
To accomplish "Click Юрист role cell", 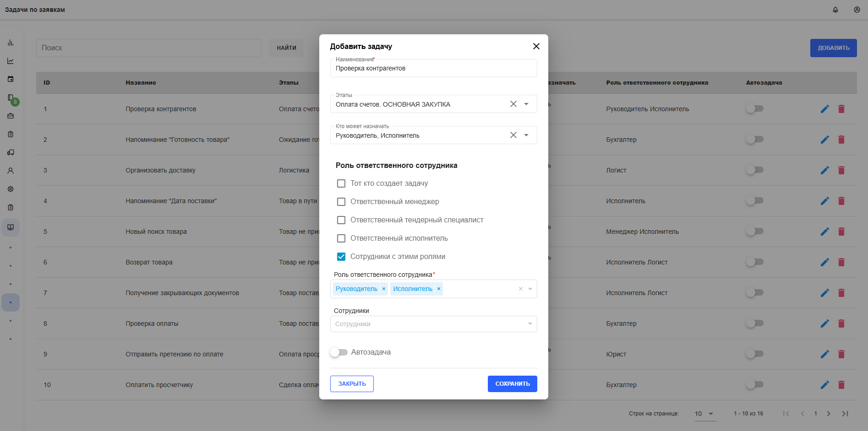I will click(616, 354).
